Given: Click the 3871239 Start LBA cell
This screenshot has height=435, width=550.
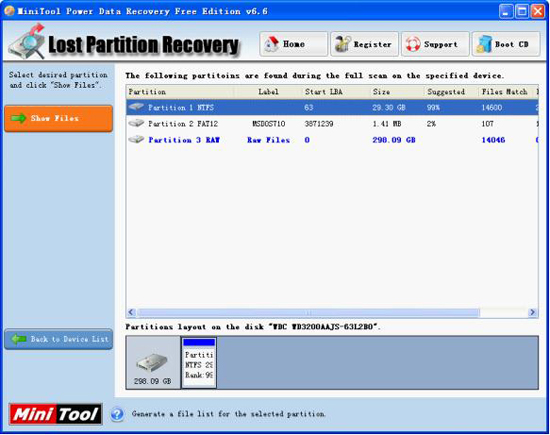Looking at the screenshot, I should (x=319, y=124).
